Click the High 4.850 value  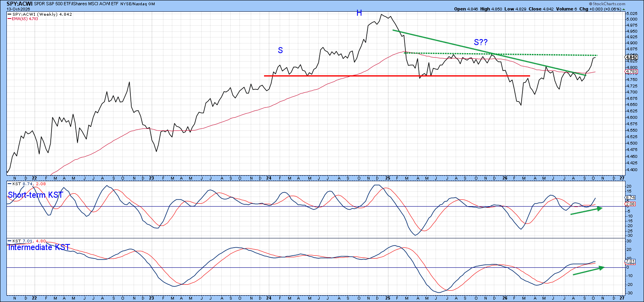click(491, 9)
